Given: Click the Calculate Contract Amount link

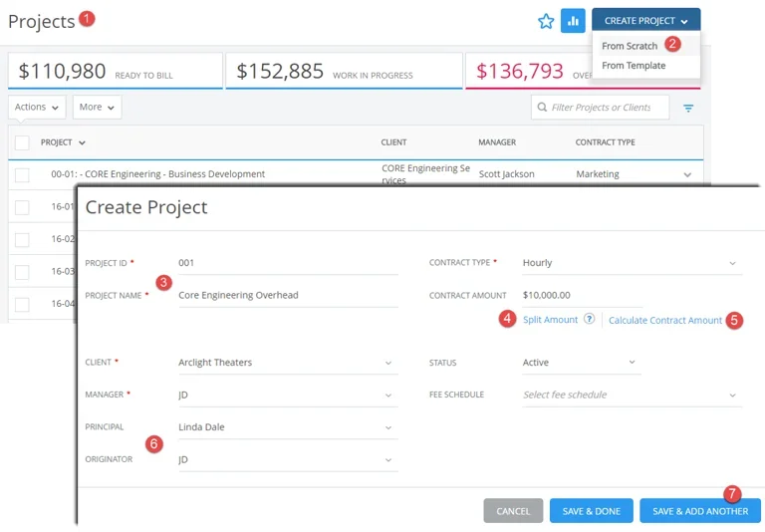Looking at the screenshot, I should pyautogui.click(x=665, y=320).
